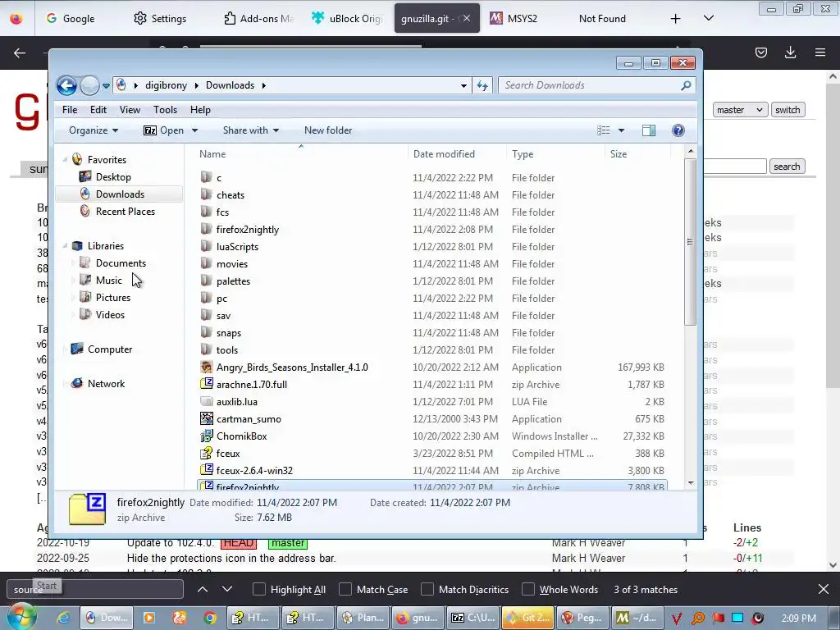Open the File menu

(x=70, y=110)
